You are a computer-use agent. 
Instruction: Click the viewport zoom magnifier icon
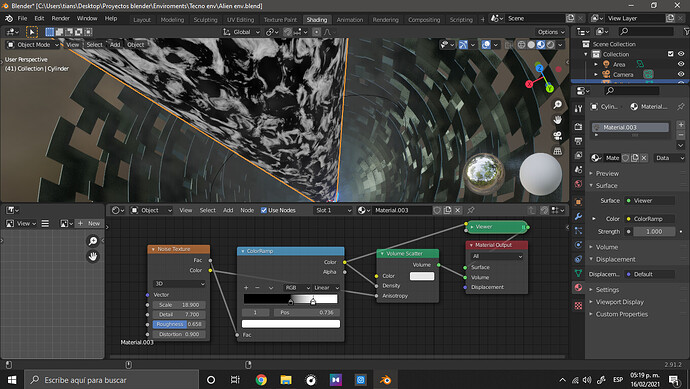558,104
